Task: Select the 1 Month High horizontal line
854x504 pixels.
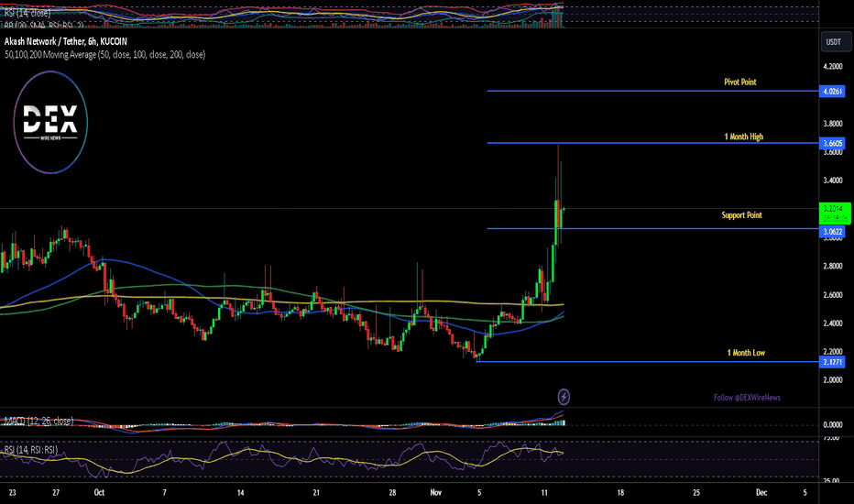Action: pyautogui.click(x=652, y=143)
